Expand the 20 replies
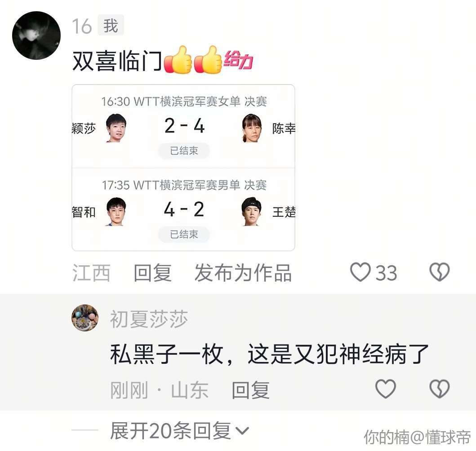Viewport: 476px width, 451px height. (179, 430)
